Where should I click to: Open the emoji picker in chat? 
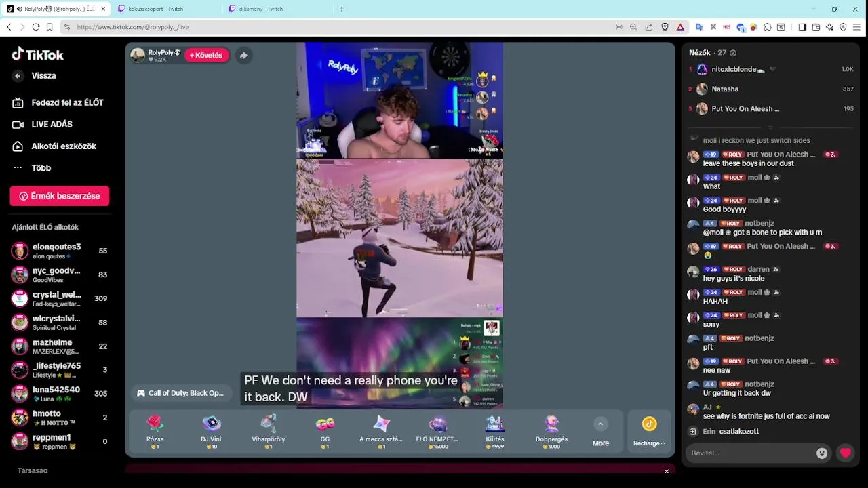(822, 453)
